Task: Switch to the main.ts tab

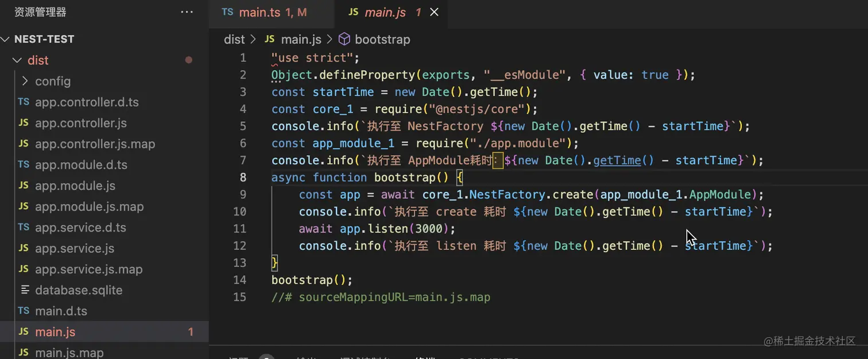Action: [x=271, y=12]
